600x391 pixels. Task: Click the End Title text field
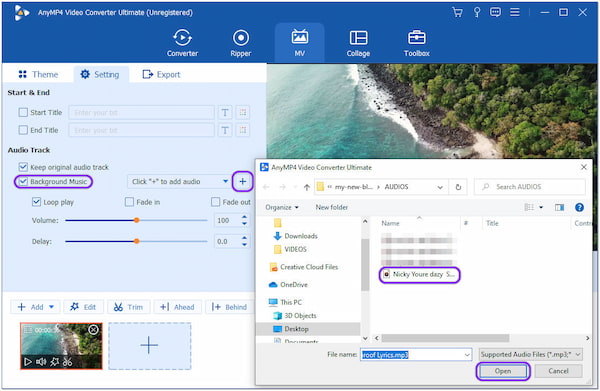141,130
